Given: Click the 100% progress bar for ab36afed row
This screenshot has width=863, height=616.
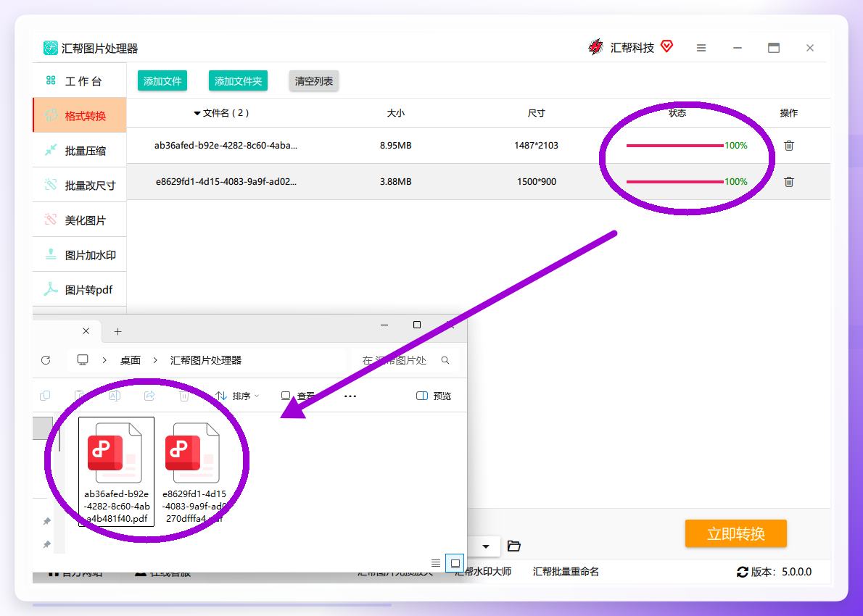Looking at the screenshot, I should click(674, 146).
